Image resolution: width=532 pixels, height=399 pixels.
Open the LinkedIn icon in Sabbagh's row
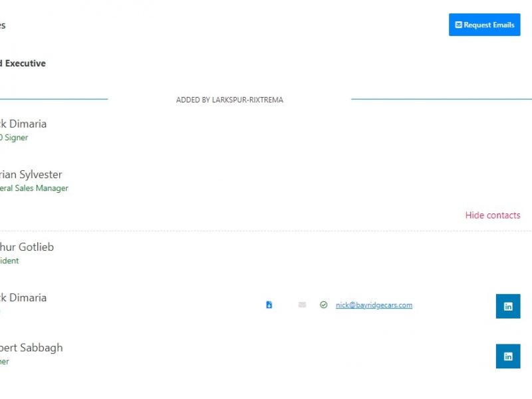pos(508,356)
